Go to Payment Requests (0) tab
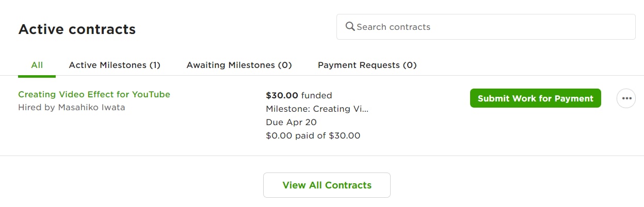This screenshot has width=644, height=207. tap(367, 65)
